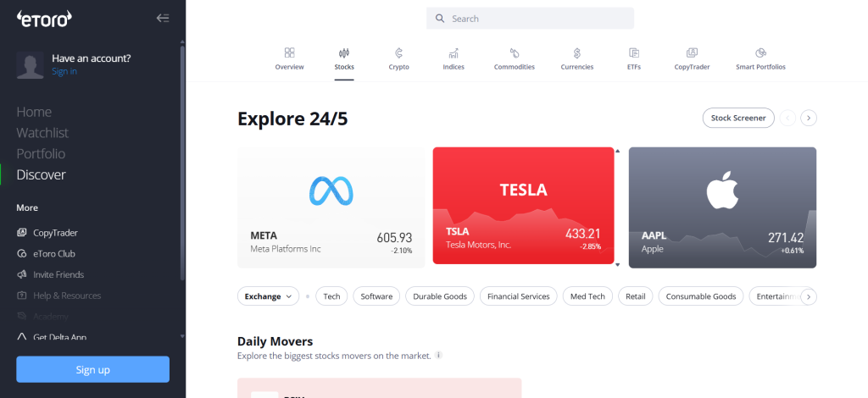Click the Meta infinity logo
The image size is (868, 398).
click(331, 191)
